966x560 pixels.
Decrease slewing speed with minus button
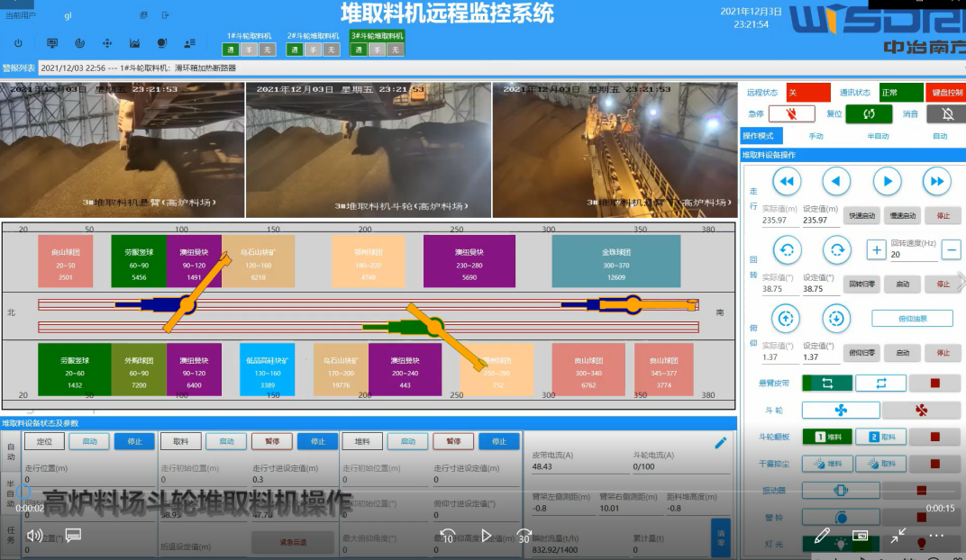[952, 250]
